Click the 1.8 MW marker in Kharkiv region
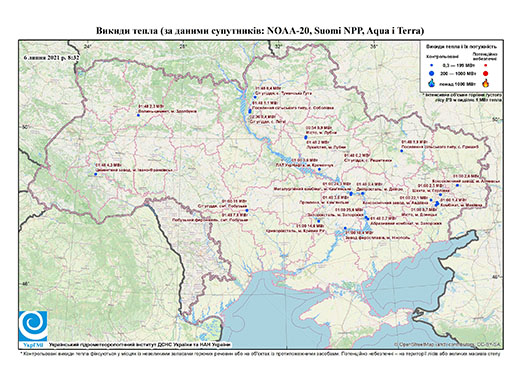520x368 pixels. pos(401,151)
